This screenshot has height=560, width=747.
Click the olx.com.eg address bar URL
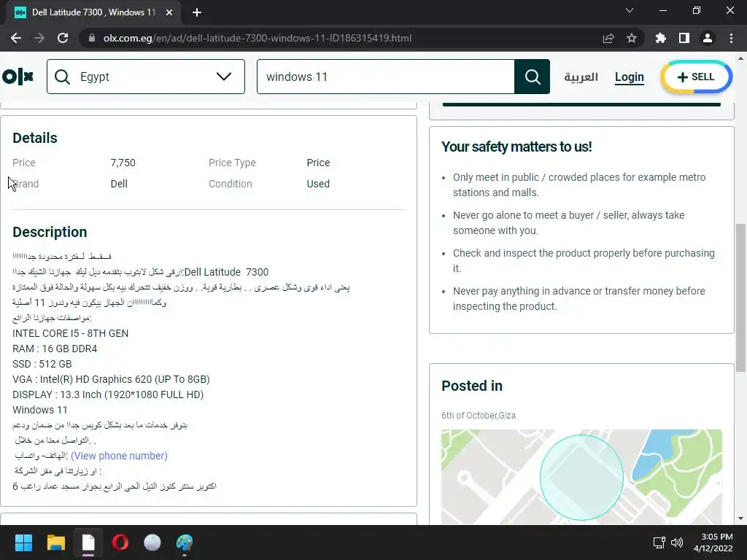tap(258, 38)
